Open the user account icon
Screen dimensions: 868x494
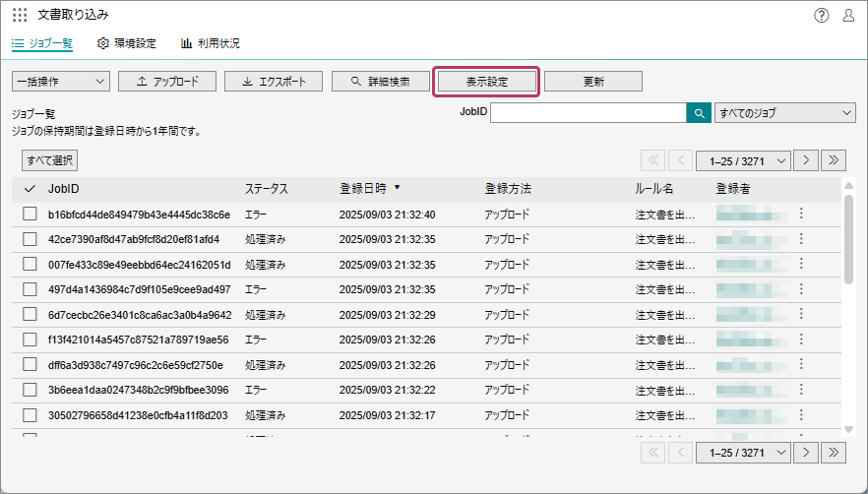848,15
